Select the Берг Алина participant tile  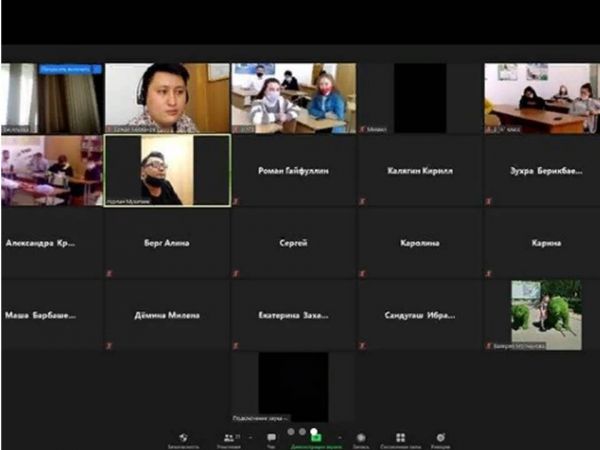(x=167, y=243)
